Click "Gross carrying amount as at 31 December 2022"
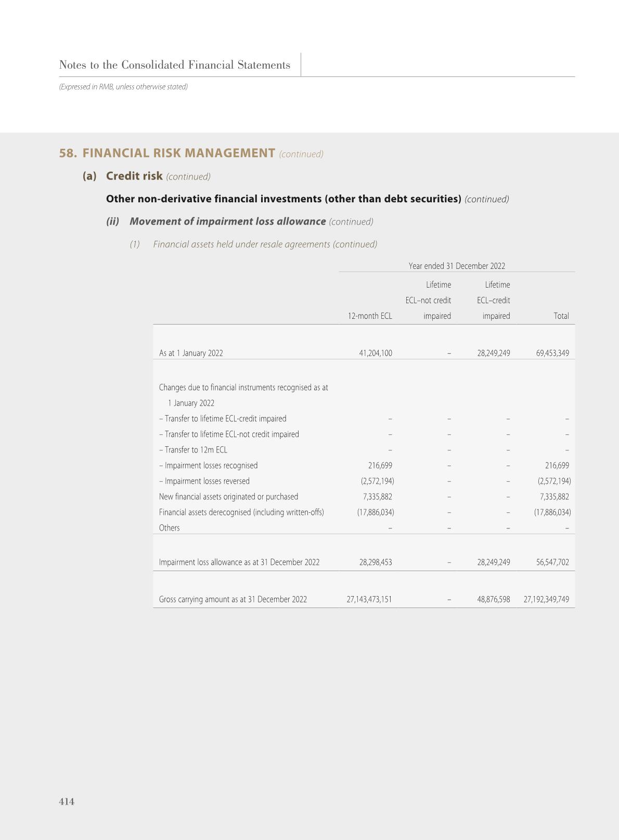The height and width of the screenshot is (840, 619). coord(233,599)
